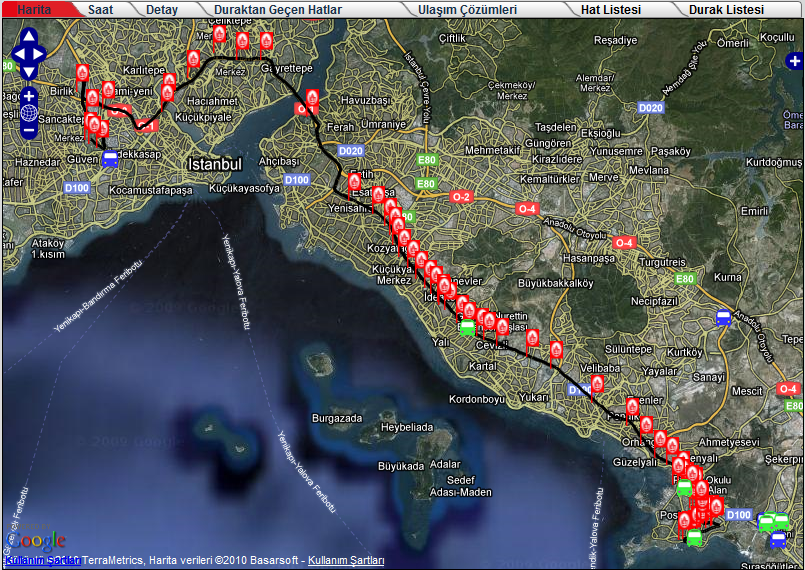
Task: Pan the map up with the arrow
Action: [x=28, y=34]
